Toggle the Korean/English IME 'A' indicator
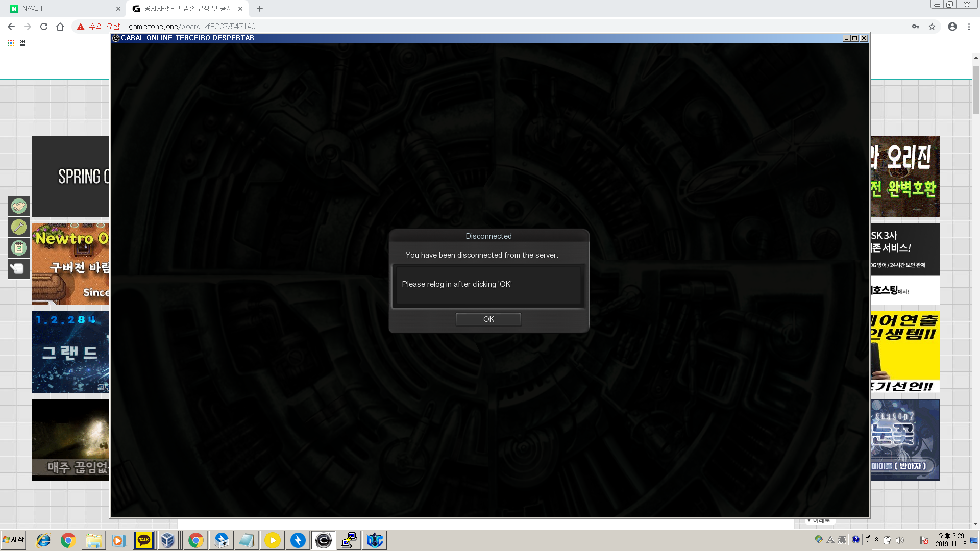Image resolution: width=980 pixels, height=551 pixels. click(x=830, y=540)
